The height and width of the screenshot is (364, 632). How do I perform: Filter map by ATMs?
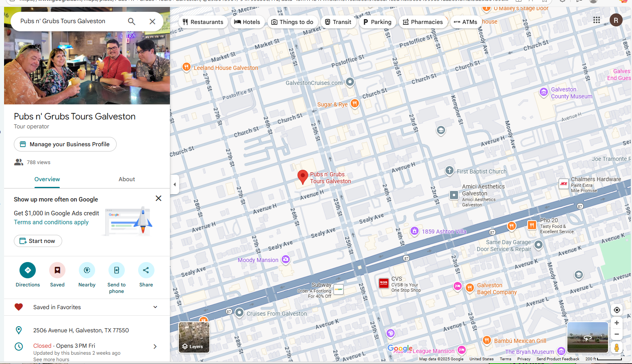point(465,22)
